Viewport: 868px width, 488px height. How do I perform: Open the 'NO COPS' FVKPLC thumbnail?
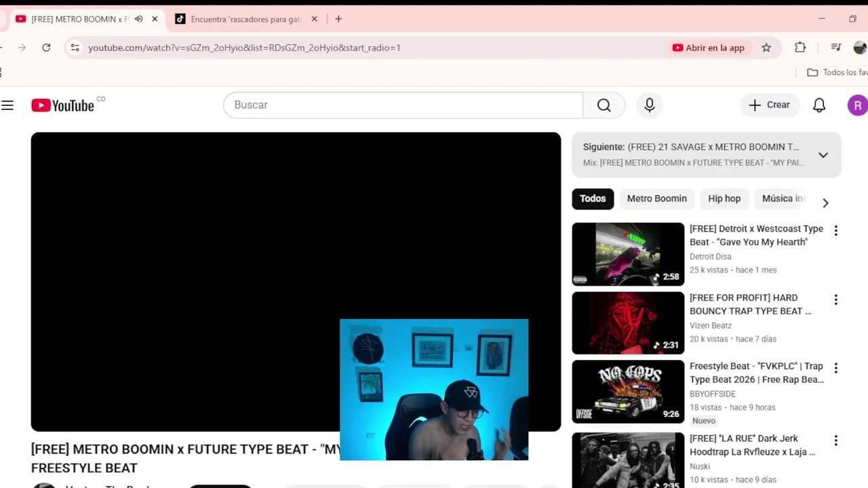[628, 392]
